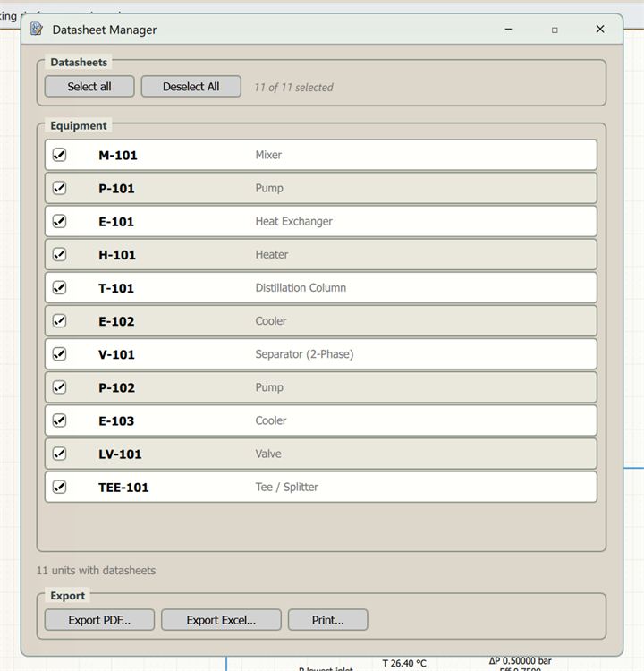Viewport: 644px width, 671px height.
Task: Click the Separator (2-Phase) type text
Action: point(305,354)
